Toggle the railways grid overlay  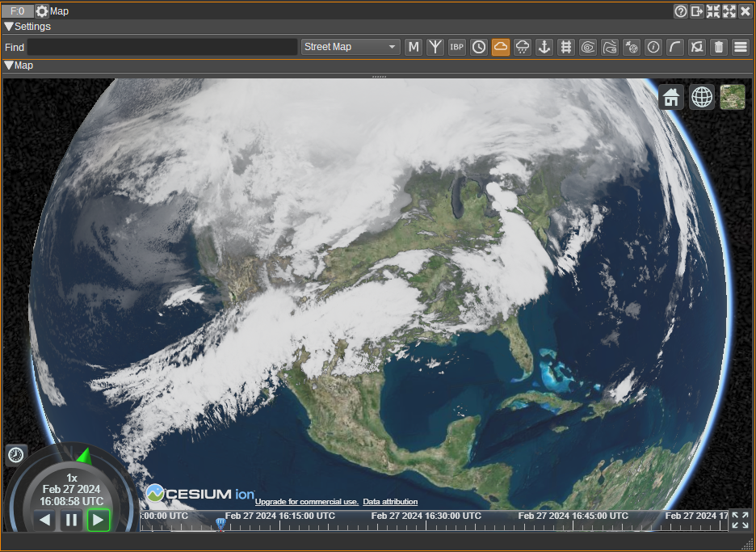566,47
